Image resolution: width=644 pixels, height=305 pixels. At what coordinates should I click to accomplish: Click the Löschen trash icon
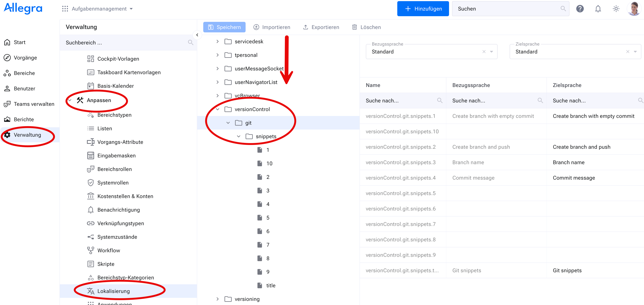[x=355, y=27]
